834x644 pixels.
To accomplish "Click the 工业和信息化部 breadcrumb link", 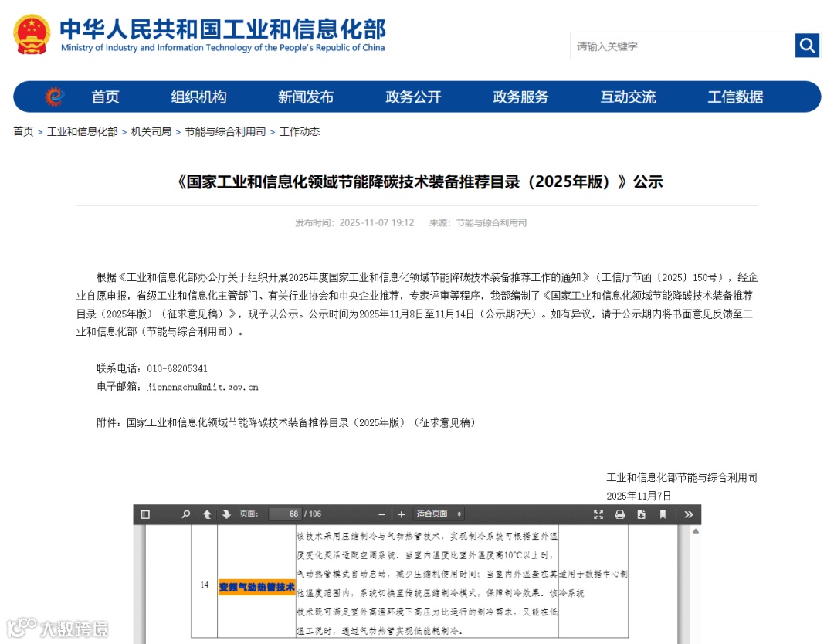I will pyautogui.click(x=83, y=131).
